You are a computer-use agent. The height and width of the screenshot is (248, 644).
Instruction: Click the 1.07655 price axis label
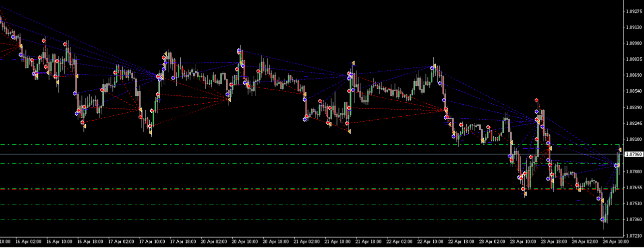point(635,188)
